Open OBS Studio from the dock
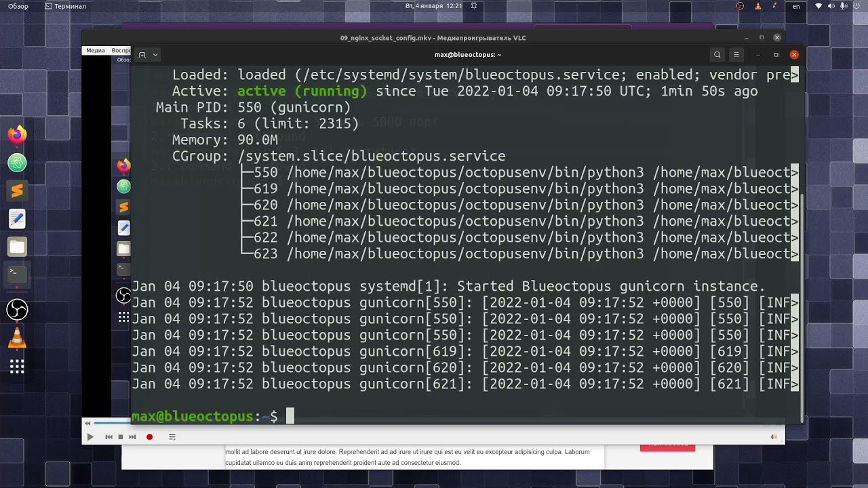 17,310
